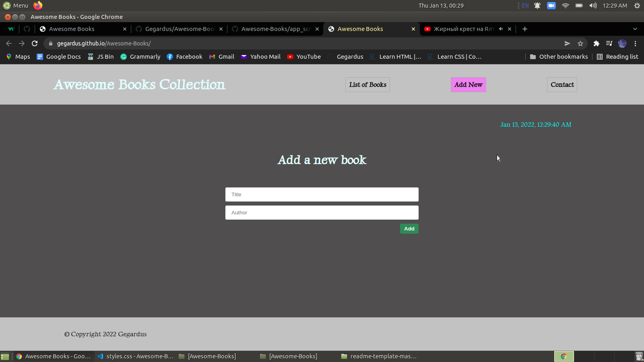Reload the current page
Viewport: 644px width, 362px height.
(x=35, y=43)
